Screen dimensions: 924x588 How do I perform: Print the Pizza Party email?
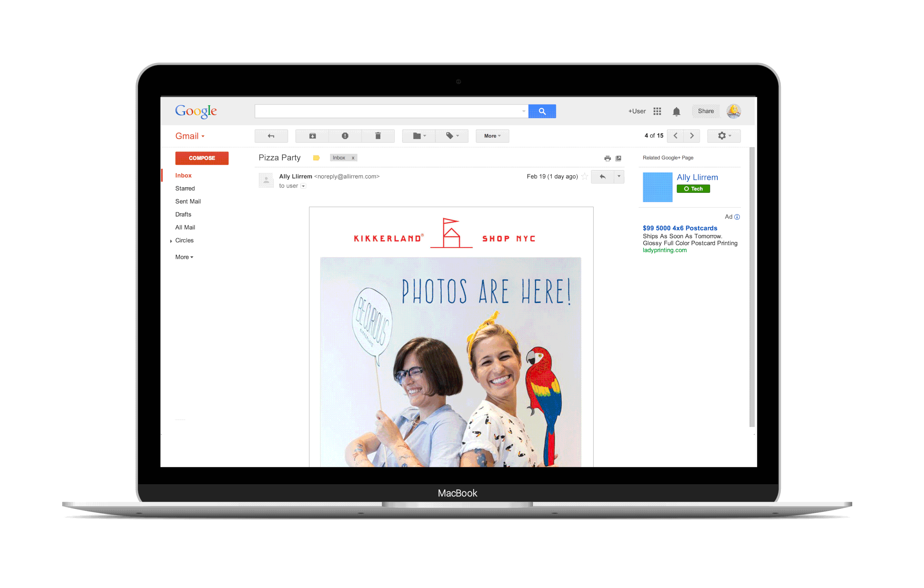click(607, 158)
